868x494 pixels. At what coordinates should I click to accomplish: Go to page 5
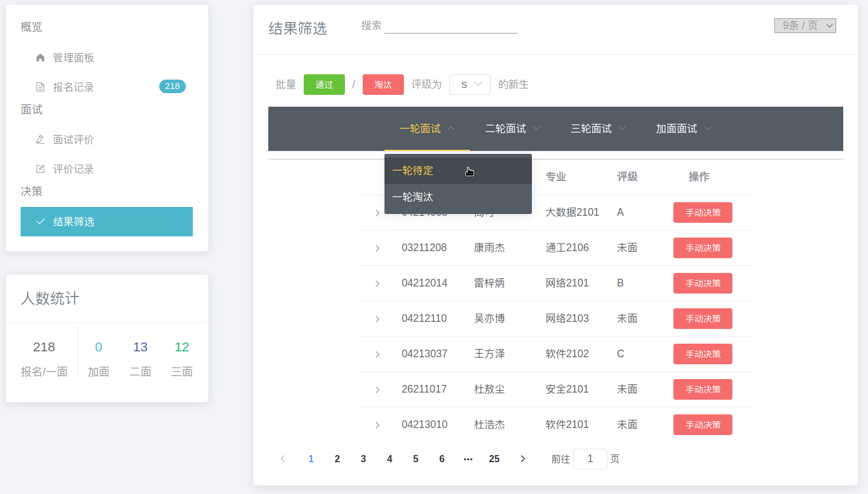tap(416, 459)
